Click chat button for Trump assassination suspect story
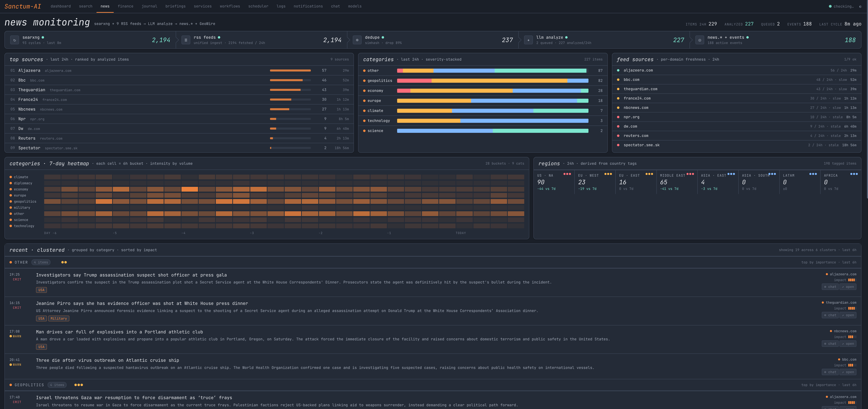Image resolution: width=868 pixels, height=409 pixels. point(830,287)
